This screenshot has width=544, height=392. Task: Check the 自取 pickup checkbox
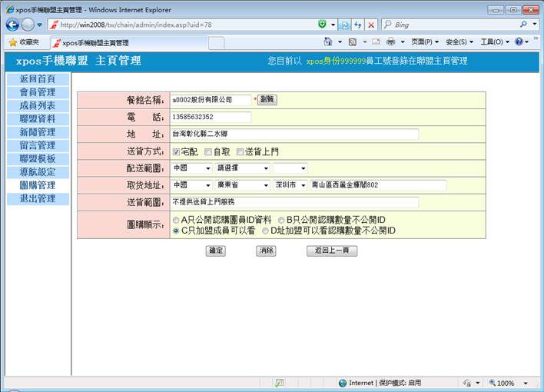(208, 151)
